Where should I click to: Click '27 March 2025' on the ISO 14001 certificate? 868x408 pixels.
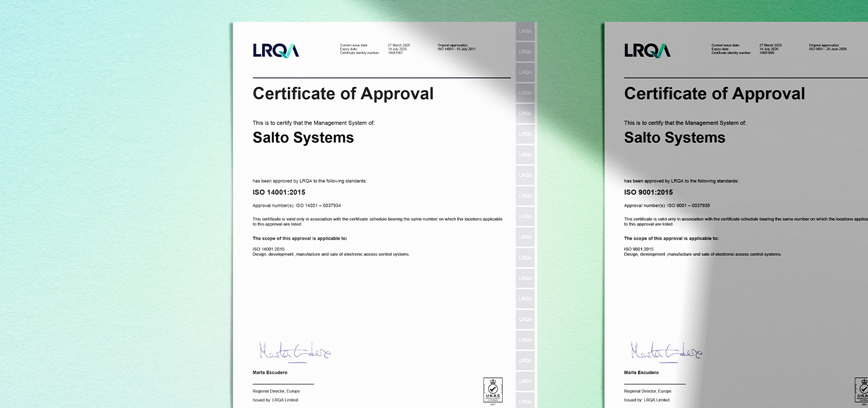(399, 45)
